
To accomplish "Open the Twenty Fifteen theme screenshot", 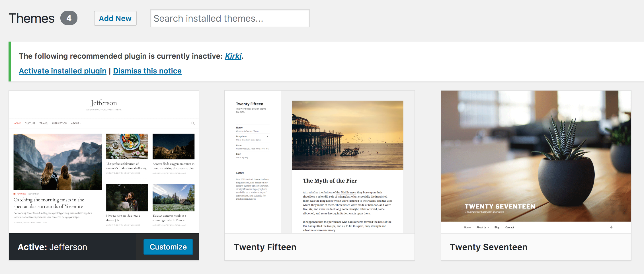I will point(320,162).
